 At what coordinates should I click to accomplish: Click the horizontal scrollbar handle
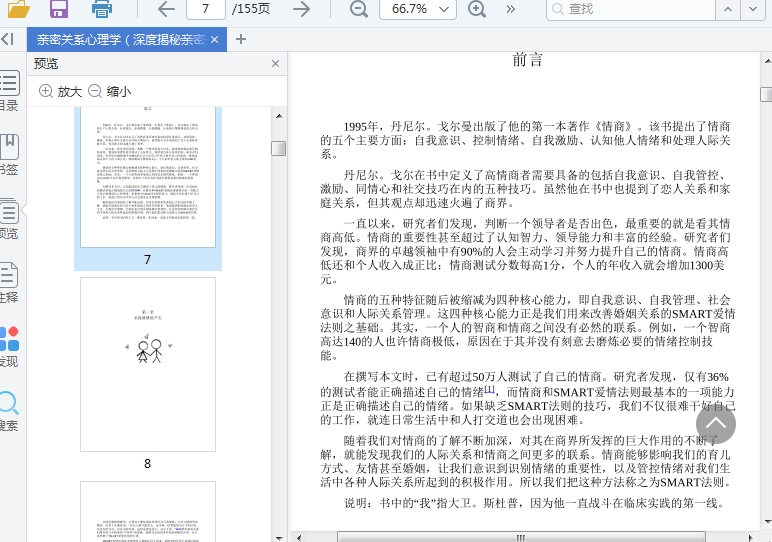tap(521, 538)
